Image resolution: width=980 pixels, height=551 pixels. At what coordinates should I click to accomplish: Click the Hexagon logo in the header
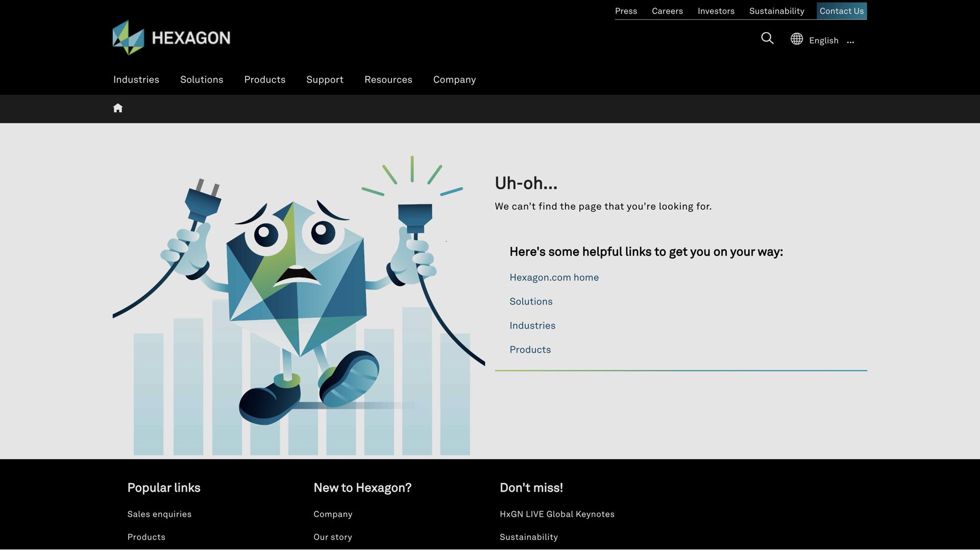171,38
